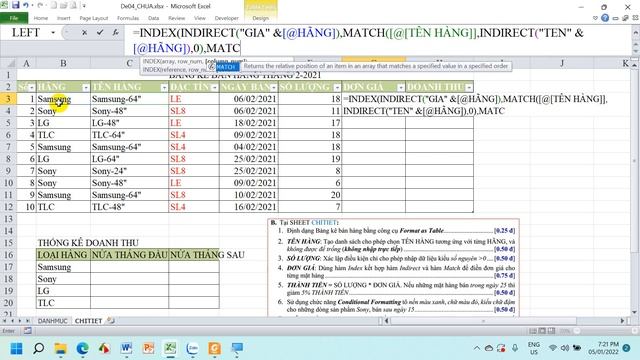This screenshot has width=640, height=360.
Task: Open Word from the taskbar
Action: pyautogui.click(x=127, y=348)
